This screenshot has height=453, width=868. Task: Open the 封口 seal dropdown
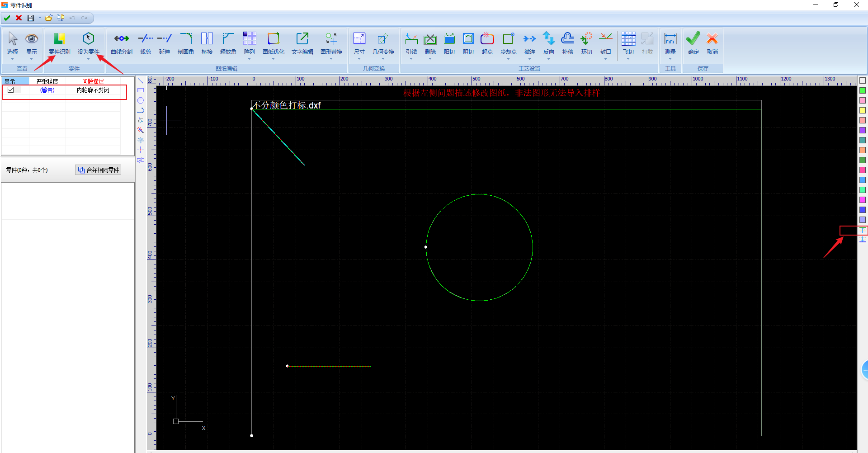tap(606, 59)
